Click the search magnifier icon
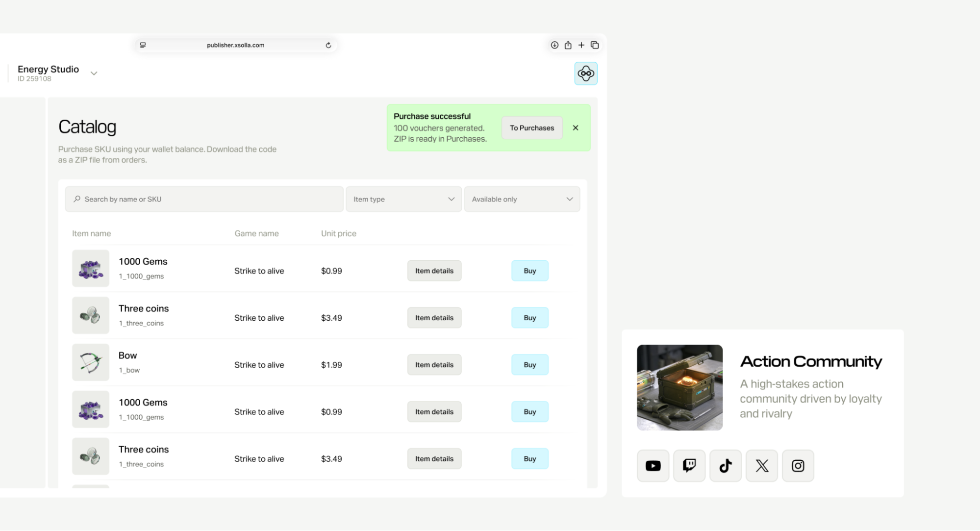This screenshot has height=531, width=980. click(x=77, y=199)
